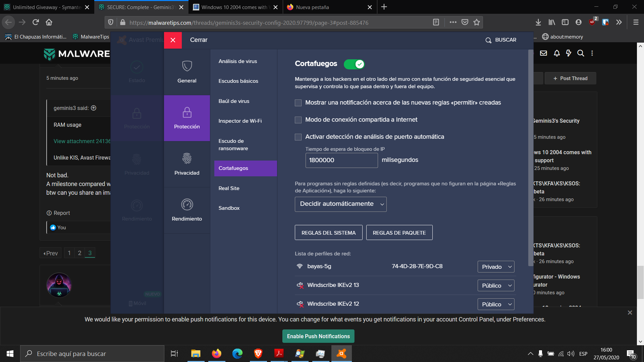Select Escudos básicos menu item

(x=238, y=81)
